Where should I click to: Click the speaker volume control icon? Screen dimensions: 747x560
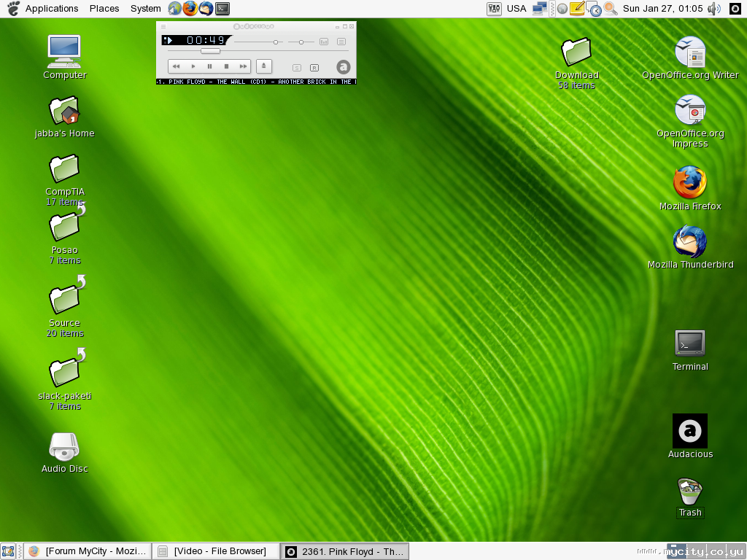[713, 9]
